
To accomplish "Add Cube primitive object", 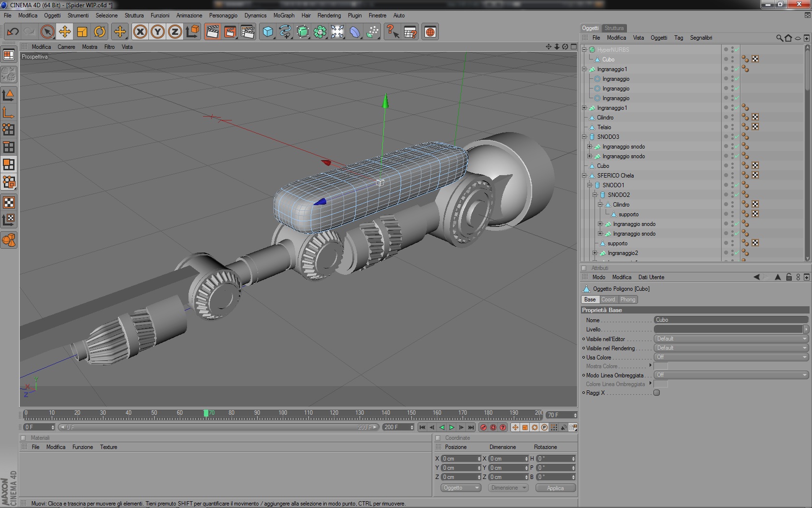I will tap(268, 32).
